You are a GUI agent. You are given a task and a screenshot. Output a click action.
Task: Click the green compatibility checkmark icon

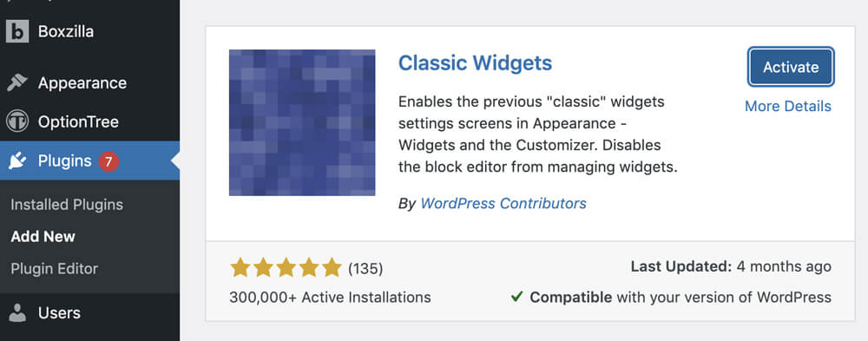click(x=516, y=298)
